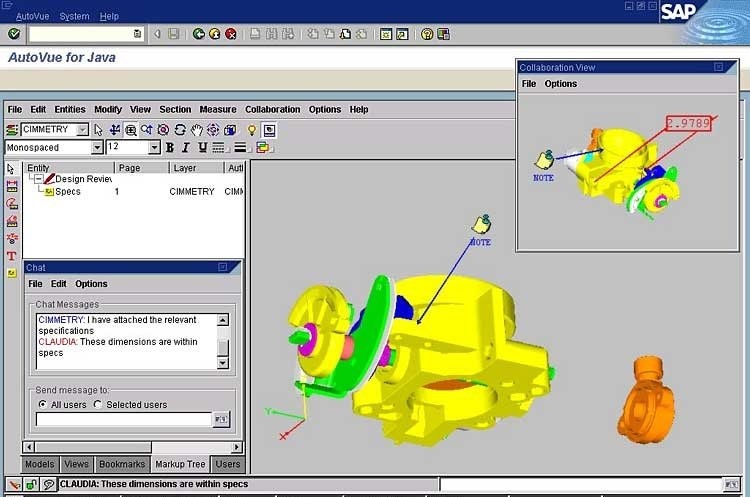This screenshot has height=497, width=750.
Task: Click the chat message input field
Action: (x=123, y=420)
